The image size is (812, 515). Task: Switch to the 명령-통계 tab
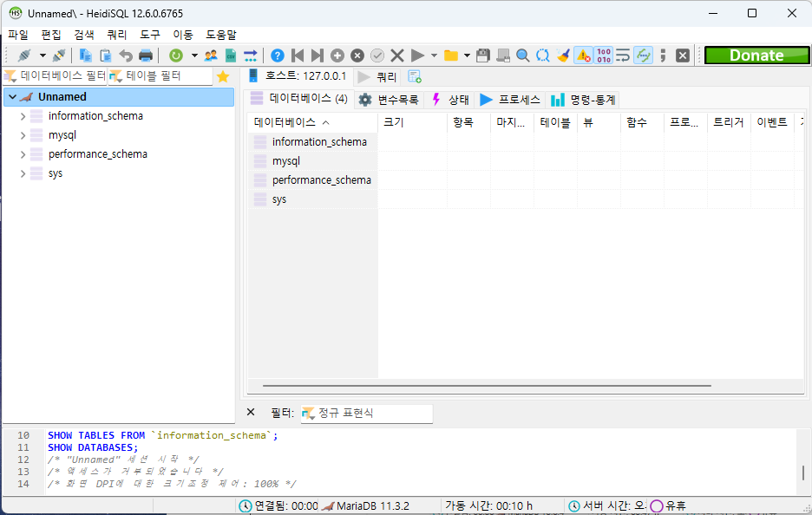[583, 100]
